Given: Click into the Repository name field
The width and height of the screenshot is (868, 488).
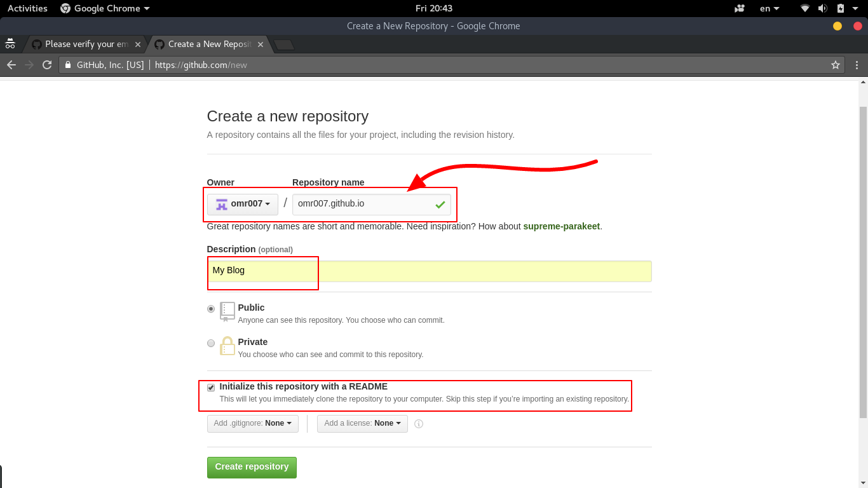Looking at the screenshot, I should (362, 204).
